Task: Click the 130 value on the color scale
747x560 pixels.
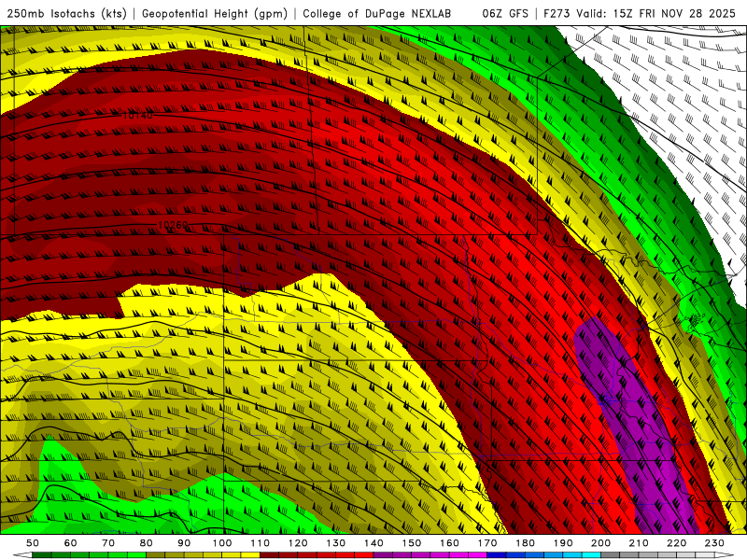Action: coord(336,543)
